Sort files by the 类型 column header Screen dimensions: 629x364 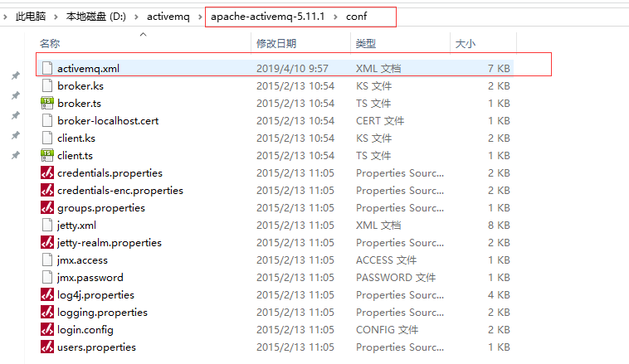pyautogui.click(x=366, y=43)
